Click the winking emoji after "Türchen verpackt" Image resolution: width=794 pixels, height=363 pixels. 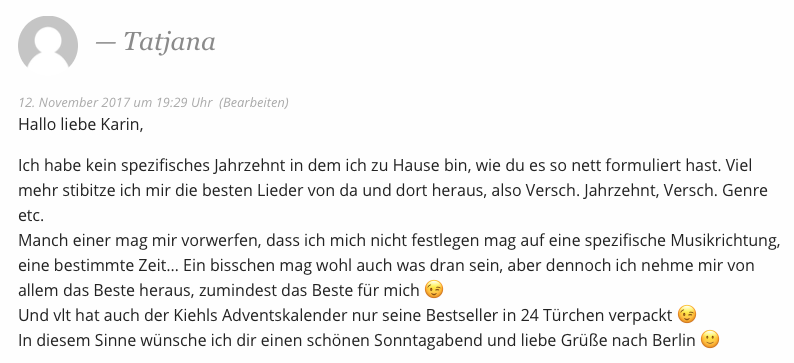click(687, 315)
